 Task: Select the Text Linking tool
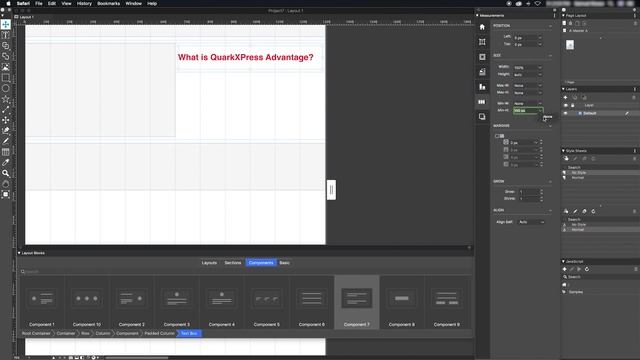coord(6,46)
